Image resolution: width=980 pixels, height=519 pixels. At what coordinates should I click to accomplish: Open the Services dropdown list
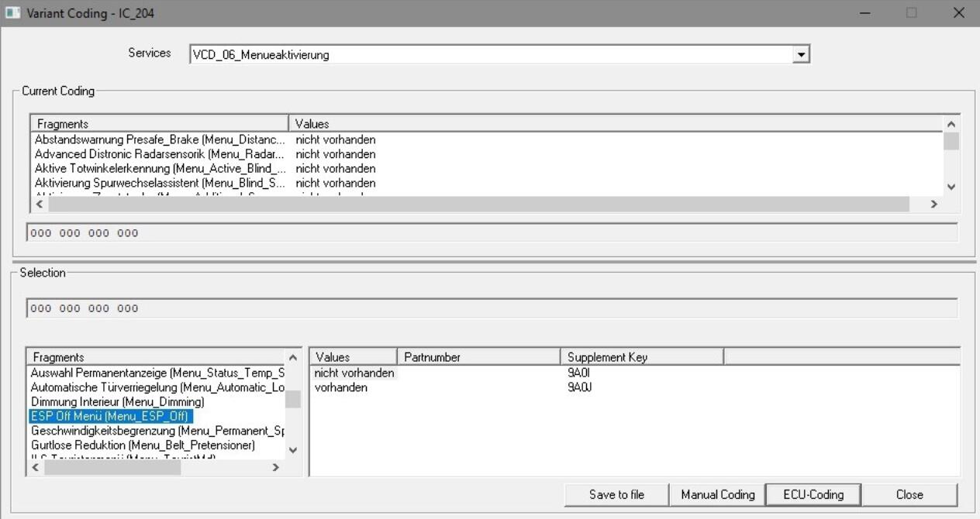click(802, 54)
